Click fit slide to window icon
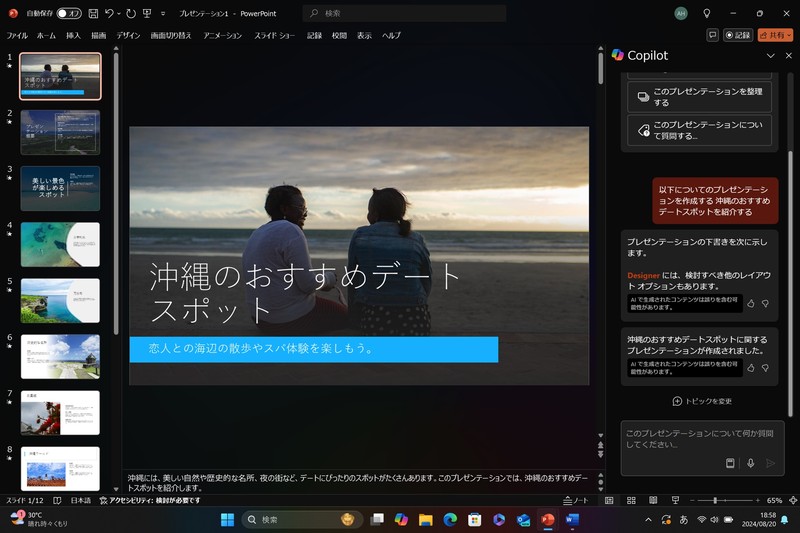 click(793, 501)
